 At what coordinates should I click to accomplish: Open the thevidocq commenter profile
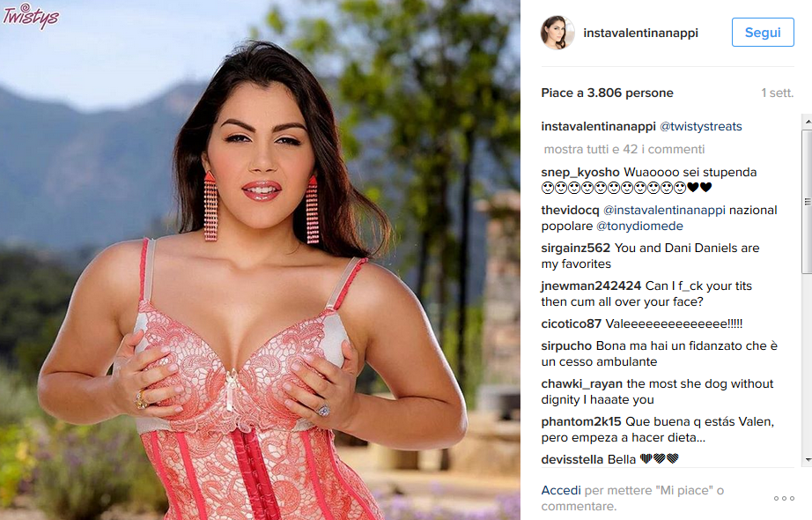point(570,210)
